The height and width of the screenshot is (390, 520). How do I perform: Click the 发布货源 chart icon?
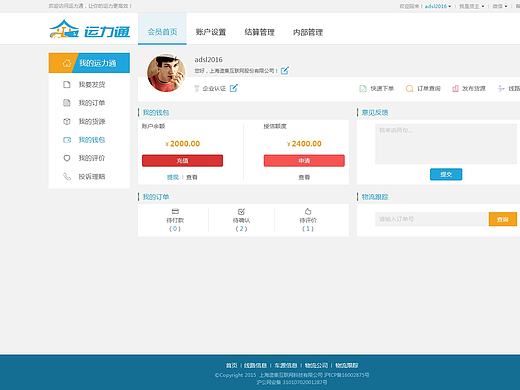455,88
